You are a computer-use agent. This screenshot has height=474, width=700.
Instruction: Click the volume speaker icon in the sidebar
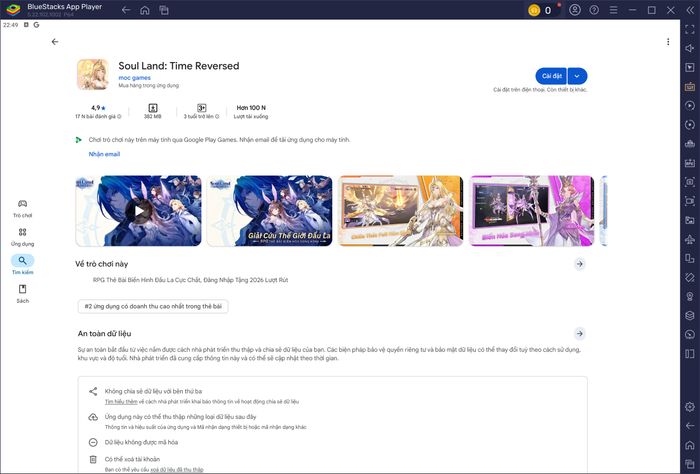pyautogui.click(x=690, y=48)
